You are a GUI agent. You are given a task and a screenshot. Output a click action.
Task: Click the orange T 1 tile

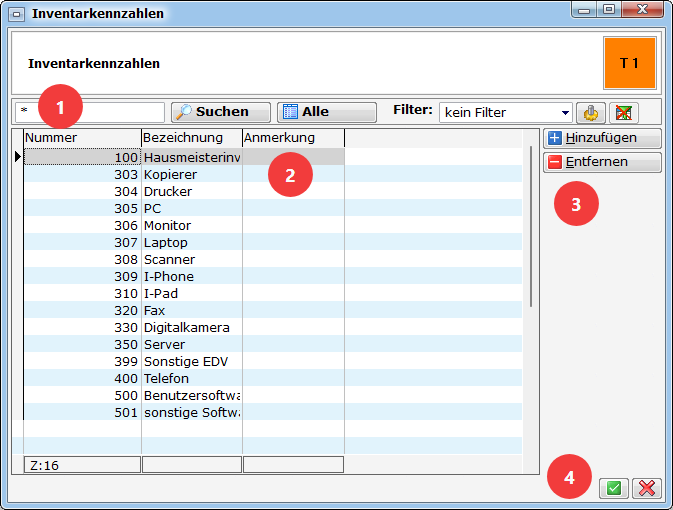[630, 63]
